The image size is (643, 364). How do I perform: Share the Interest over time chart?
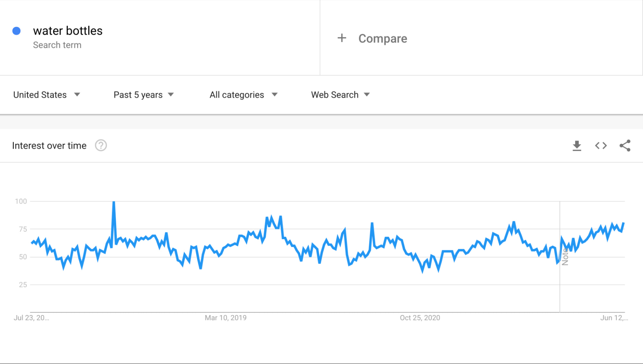[x=625, y=146]
